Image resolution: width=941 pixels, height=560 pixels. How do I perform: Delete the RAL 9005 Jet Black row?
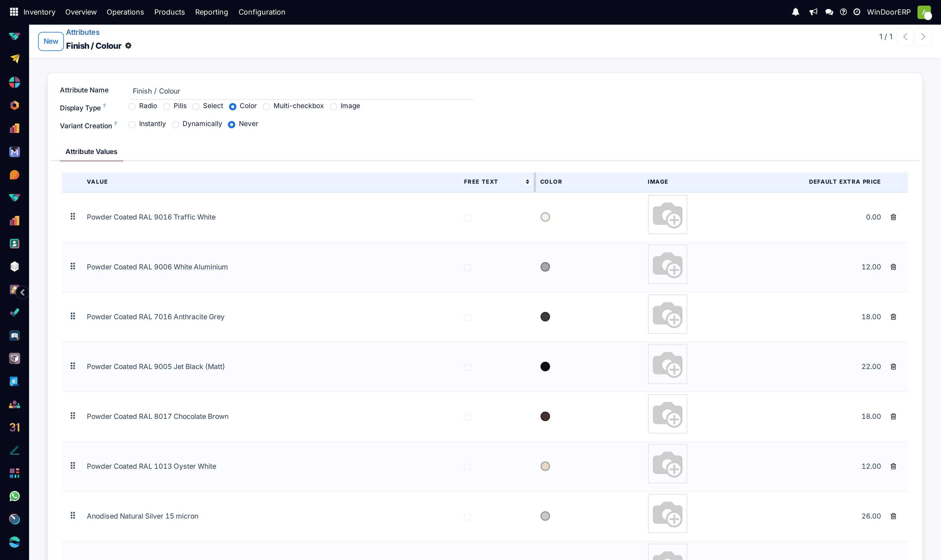point(893,367)
